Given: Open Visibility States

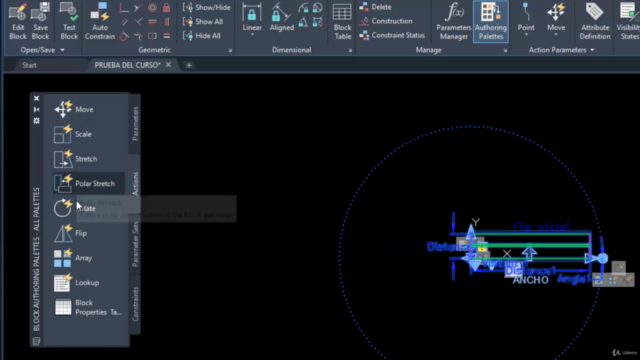Looking at the screenshot, I should [x=628, y=21].
